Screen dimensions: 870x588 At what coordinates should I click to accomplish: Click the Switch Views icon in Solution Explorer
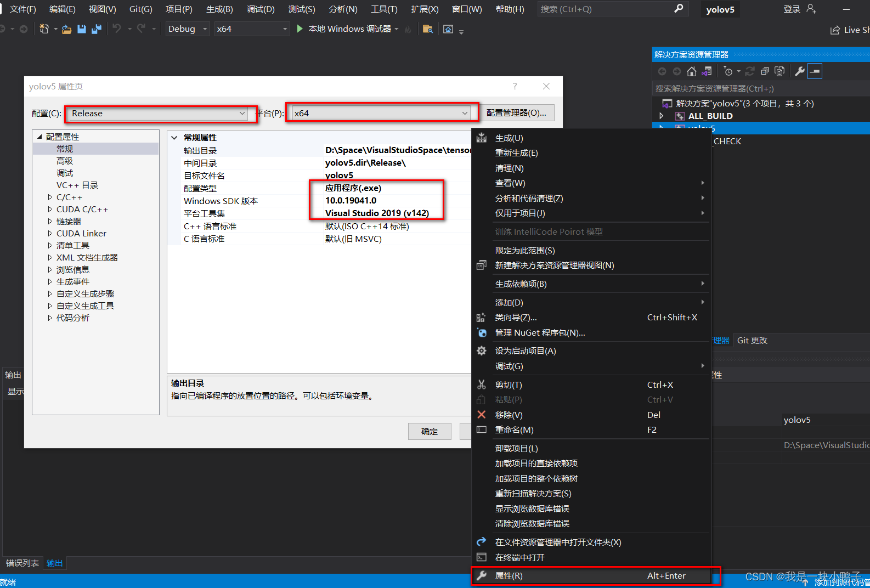707,71
